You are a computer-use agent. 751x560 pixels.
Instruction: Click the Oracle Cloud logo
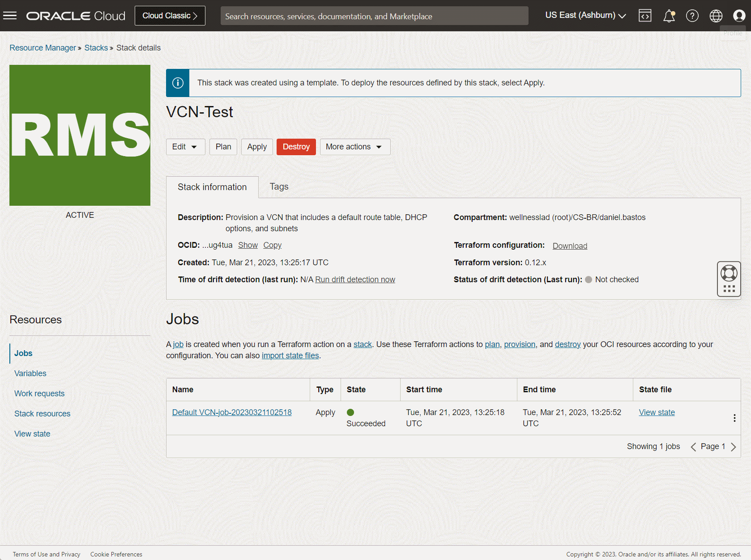(76, 16)
